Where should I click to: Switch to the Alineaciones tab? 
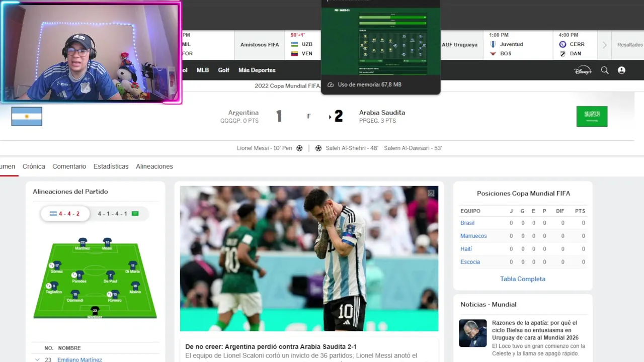point(154,166)
